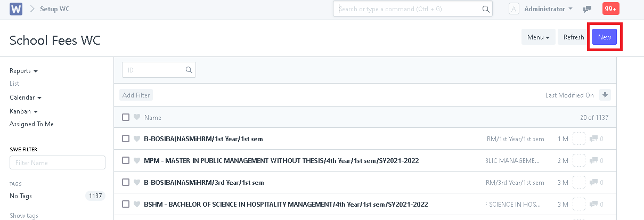Screen dimensions: 644x220
Task: Like the MPM Master in Public Management row
Action: [x=137, y=160]
